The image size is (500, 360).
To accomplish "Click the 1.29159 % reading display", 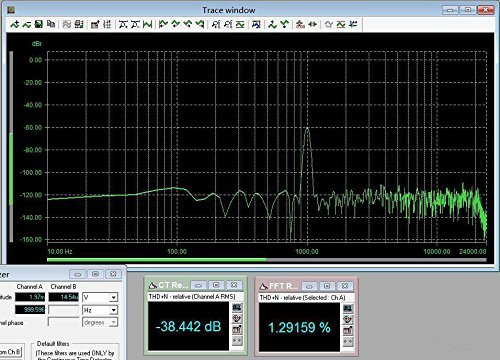I will click(299, 327).
